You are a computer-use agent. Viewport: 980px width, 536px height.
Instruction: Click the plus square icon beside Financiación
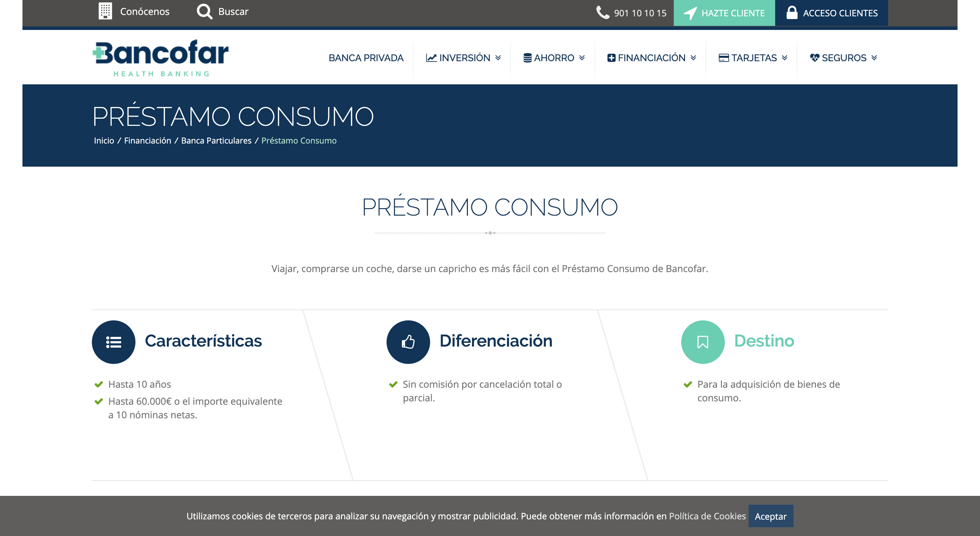(611, 58)
